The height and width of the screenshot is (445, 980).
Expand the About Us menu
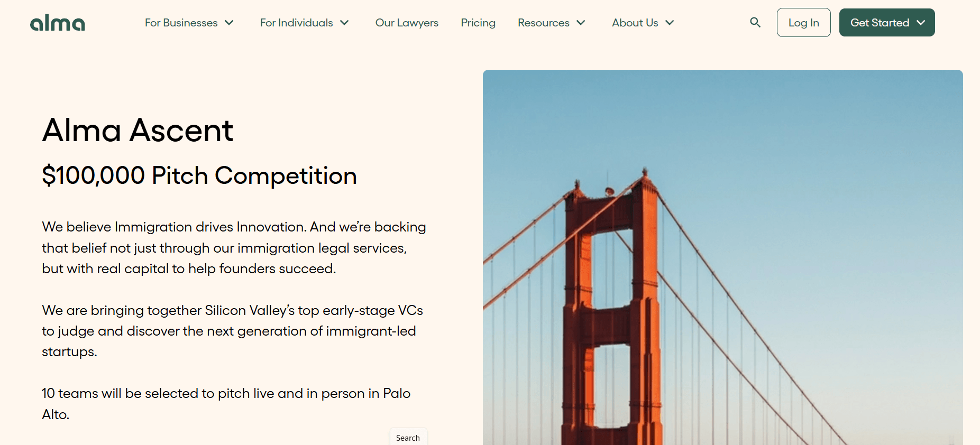635,23
